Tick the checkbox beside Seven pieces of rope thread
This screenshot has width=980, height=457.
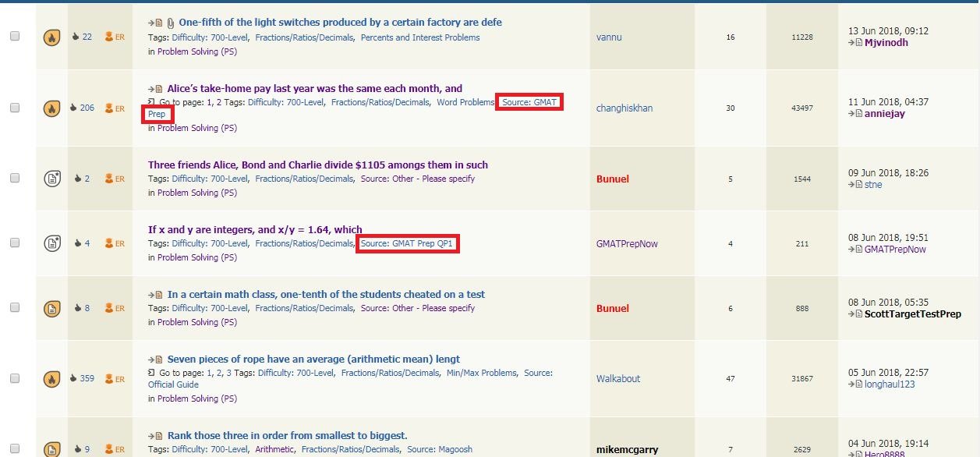pos(15,379)
